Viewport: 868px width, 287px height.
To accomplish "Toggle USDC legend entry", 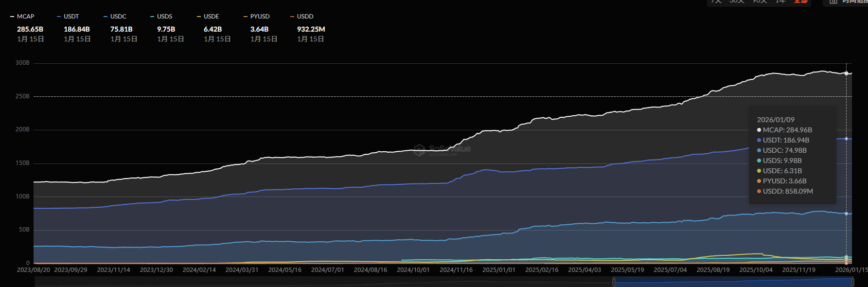I will pos(115,17).
